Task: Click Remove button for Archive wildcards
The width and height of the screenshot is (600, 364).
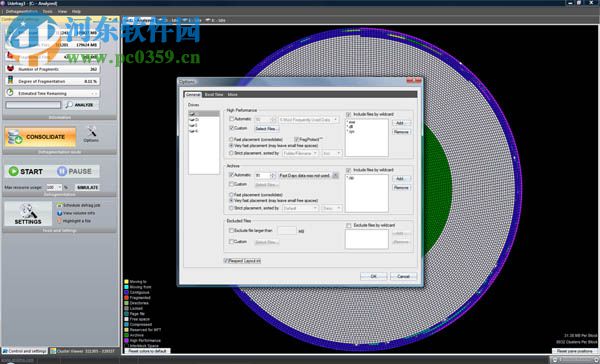Action: [x=401, y=188]
